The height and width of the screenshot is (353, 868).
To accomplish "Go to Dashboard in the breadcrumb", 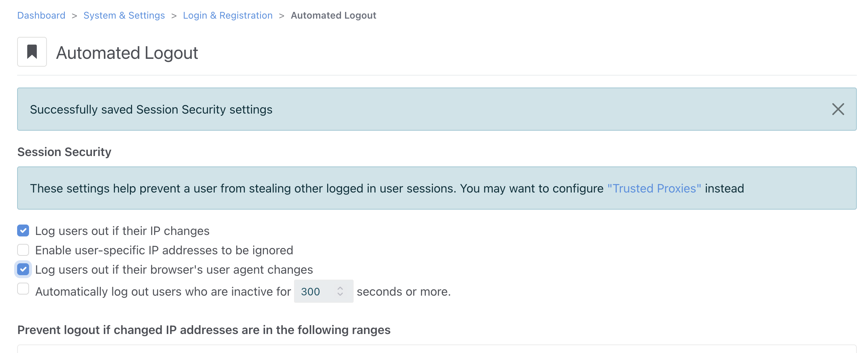I will click(x=41, y=15).
